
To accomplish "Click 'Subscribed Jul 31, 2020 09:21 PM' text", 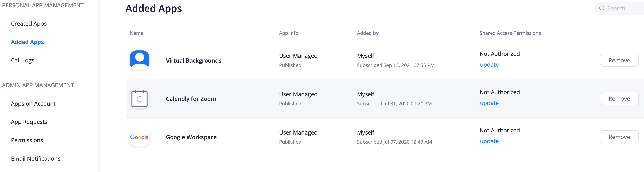I will point(394,104).
